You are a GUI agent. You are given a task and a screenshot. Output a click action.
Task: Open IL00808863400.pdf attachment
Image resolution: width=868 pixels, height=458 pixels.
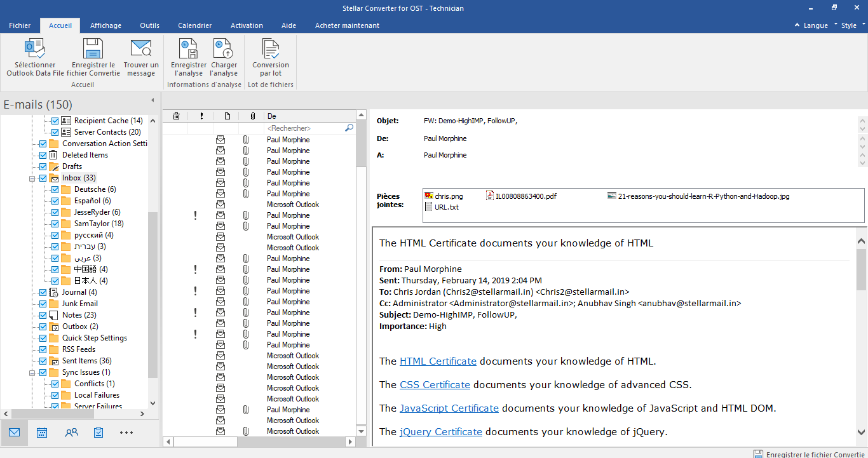pos(522,196)
